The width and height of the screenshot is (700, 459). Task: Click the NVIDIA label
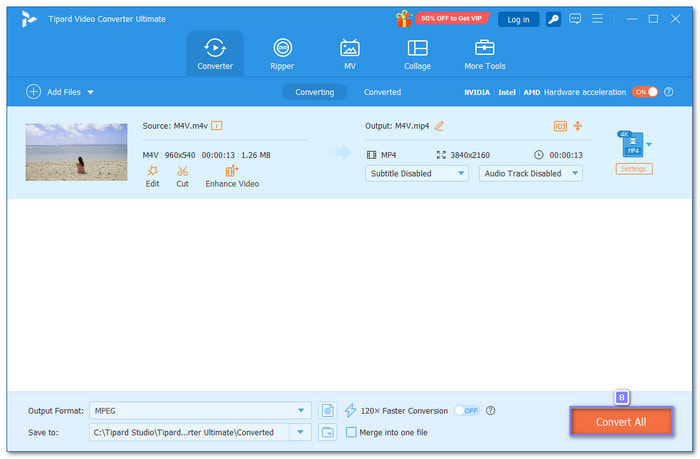477,92
